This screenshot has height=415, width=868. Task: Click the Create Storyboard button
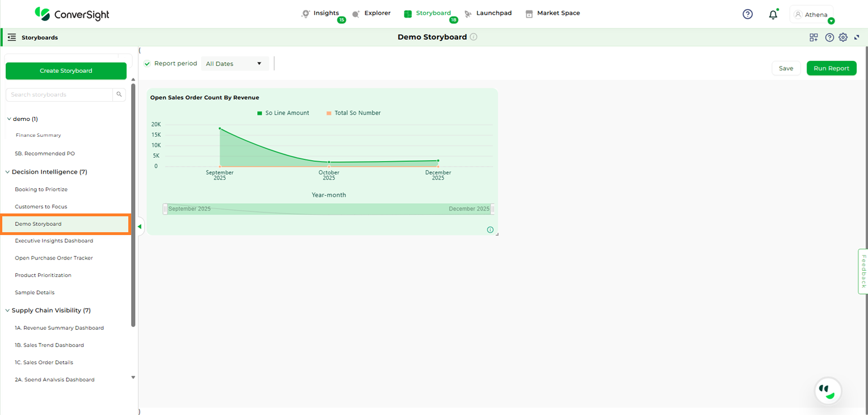click(66, 71)
